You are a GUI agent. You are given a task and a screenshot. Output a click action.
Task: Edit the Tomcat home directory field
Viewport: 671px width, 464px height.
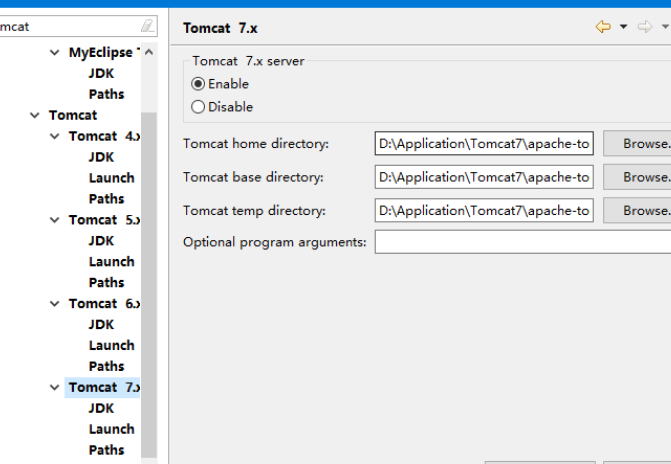[484, 143]
